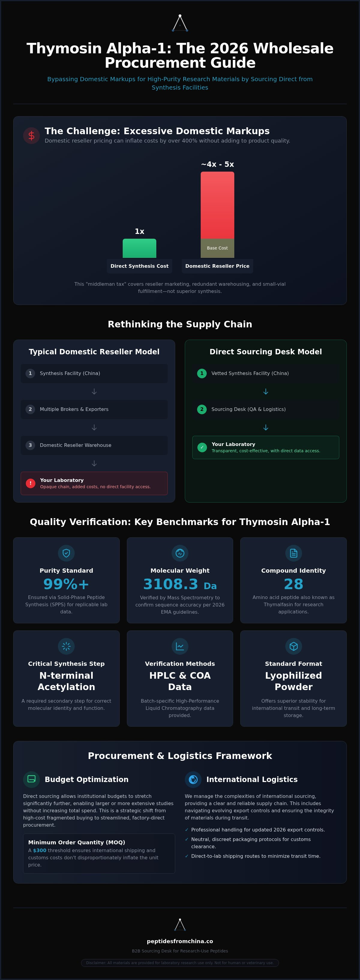The width and height of the screenshot is (360, 980).
Task: Open the peptidesfromchina.co footer link
Action: pyautogui.click(x=180, y=941)
